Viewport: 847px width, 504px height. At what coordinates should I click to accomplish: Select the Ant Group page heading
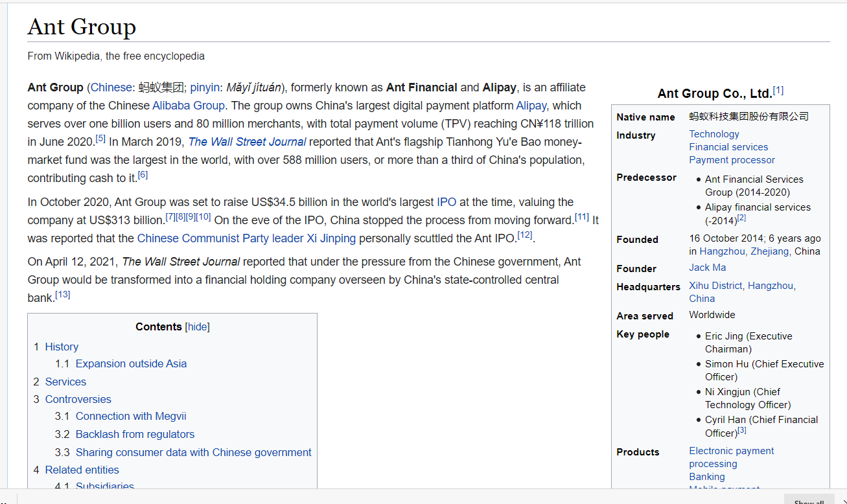(x=82, y=27)
